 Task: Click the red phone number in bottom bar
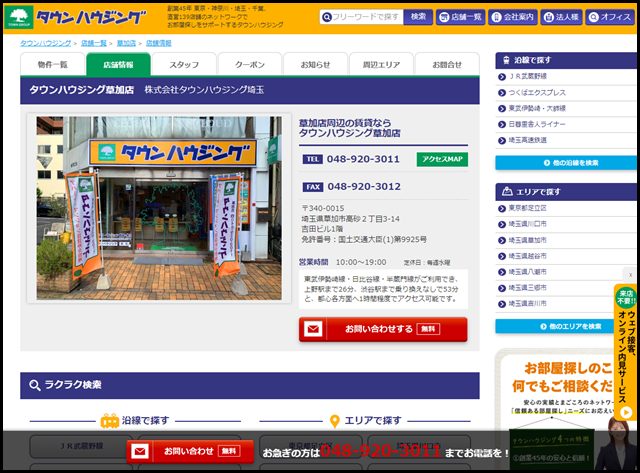coord(380,451)
